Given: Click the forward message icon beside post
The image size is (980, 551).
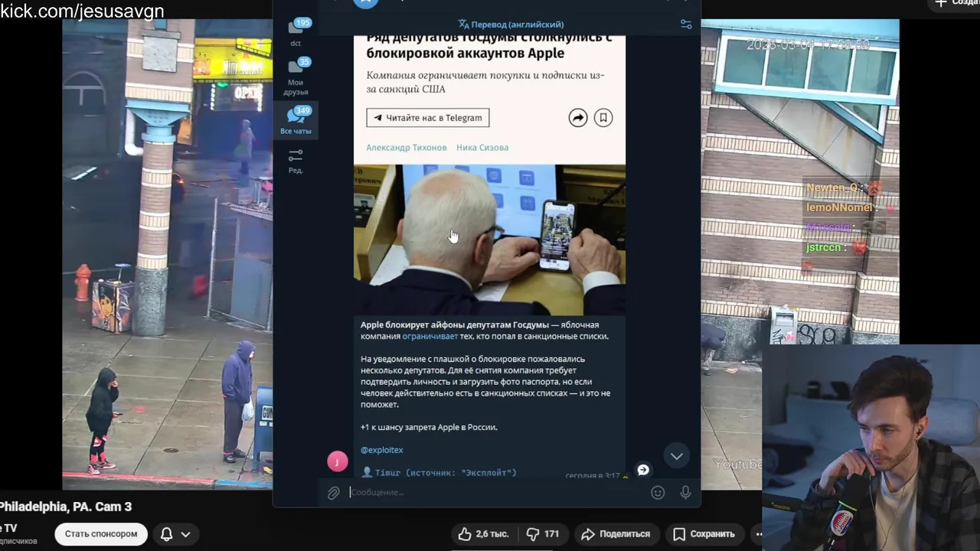Looking at the screenshot, I should pos(643,470).
